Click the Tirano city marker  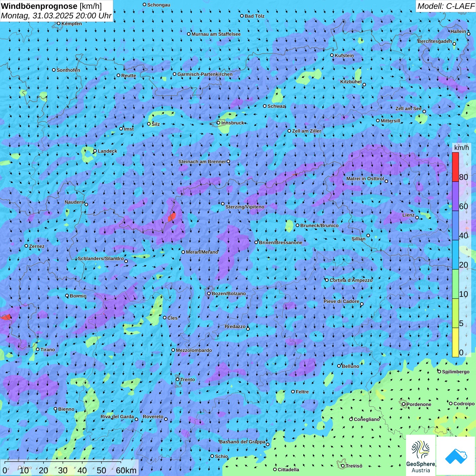tap(38, 349)
